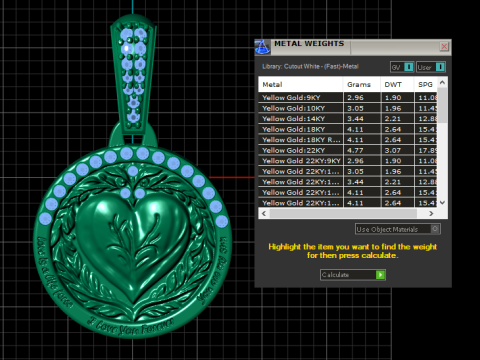Screen dimensions: 480x360
Task: Toggle the User library switch
Action: click(431, 67)
